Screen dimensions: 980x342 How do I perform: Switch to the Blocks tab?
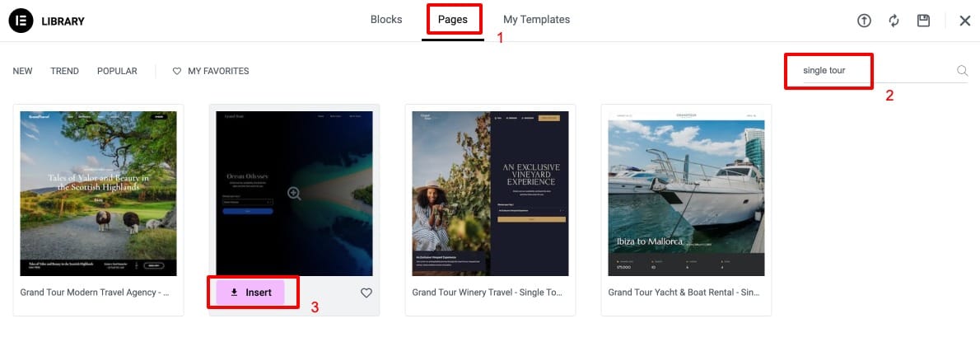386,20
